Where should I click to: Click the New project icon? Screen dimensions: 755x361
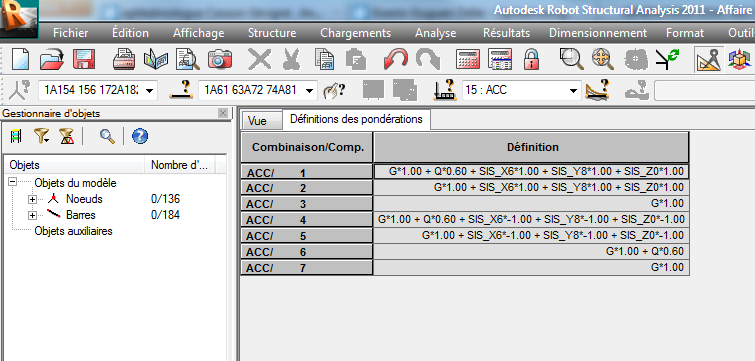[x=20, y=60]
